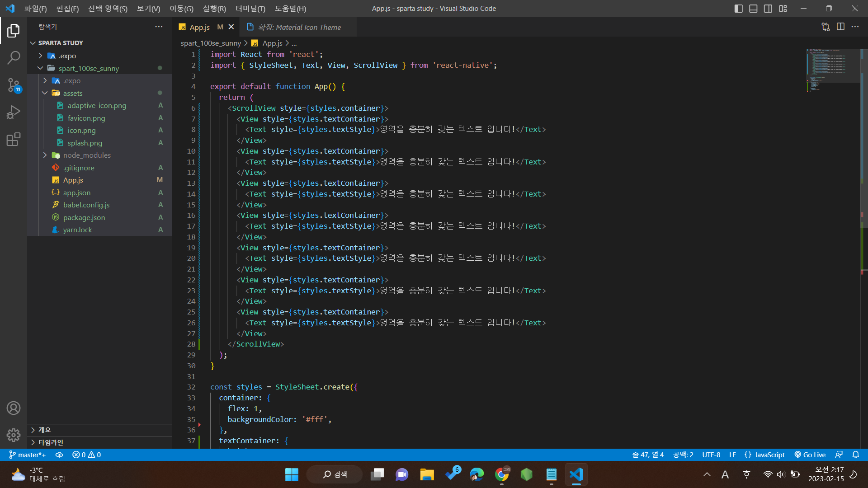868x488 pixels.
Task: Open the 실행(R) menu
Action: (x=215, y=9)
